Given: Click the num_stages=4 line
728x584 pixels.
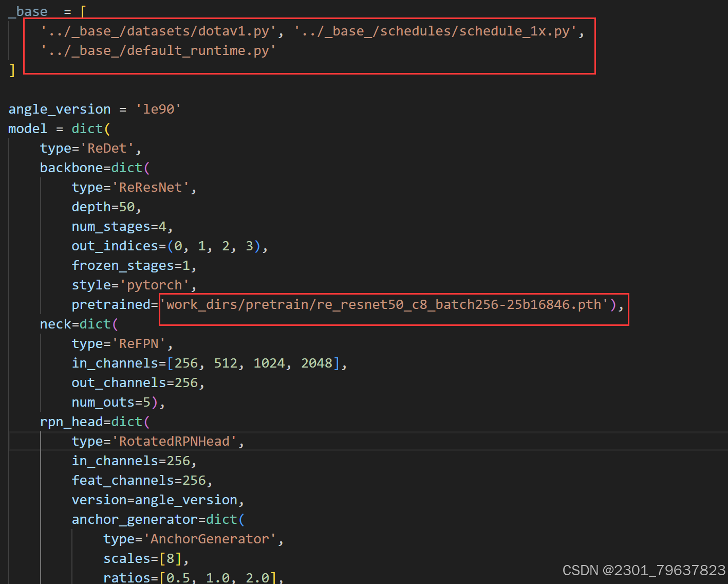Looking at the screenshot, I should tap(123, 226).
